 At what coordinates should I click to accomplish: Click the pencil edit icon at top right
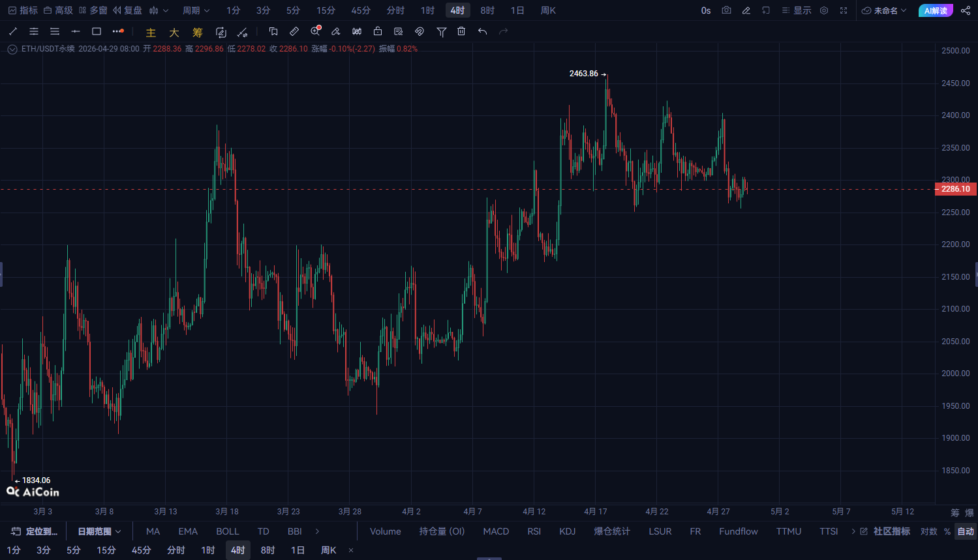pyautogui.click(x=746, y=10)
